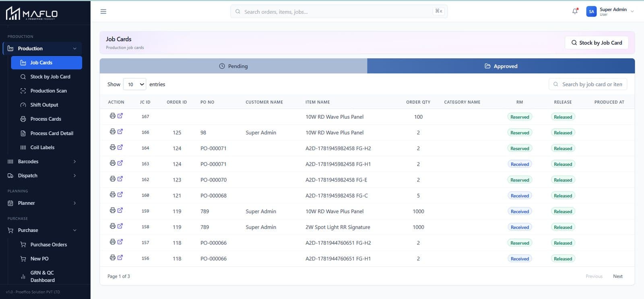Image resolution: width=644 pixels, height=299 pixels.
Task: Switch to the Pending tab
Action: [x=233, y=66]
